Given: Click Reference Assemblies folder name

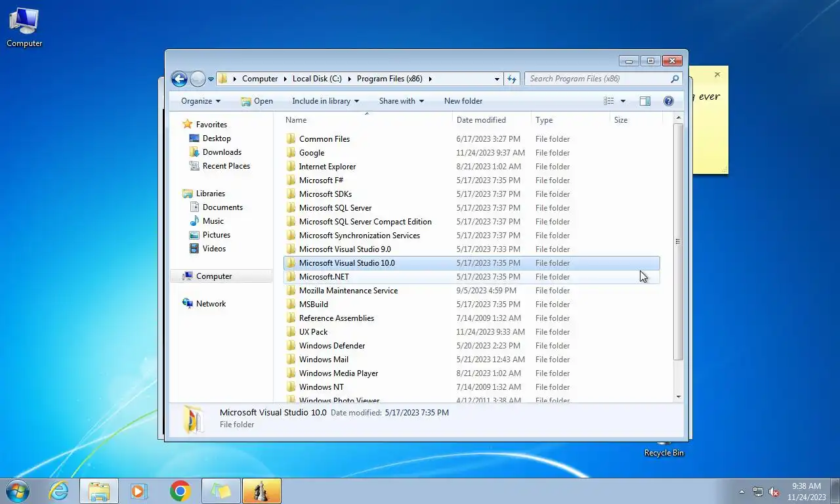Looking at the screenshot, I should (x=337, y=318).
